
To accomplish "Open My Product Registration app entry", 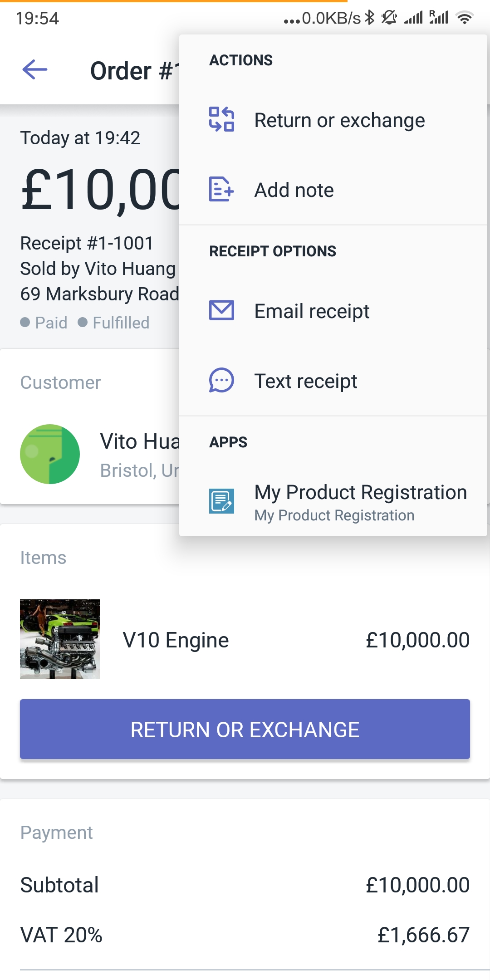I will coord(360,502).
